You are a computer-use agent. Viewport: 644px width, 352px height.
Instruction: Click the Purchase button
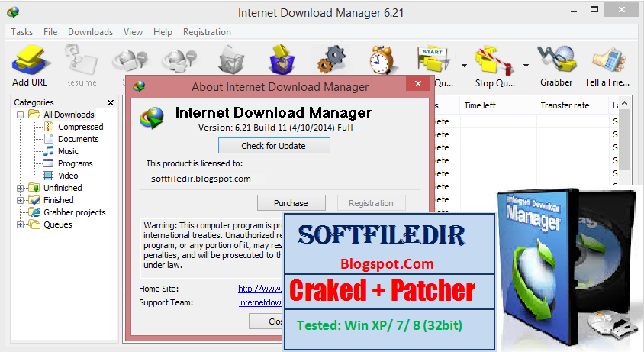tap(291, 203)
